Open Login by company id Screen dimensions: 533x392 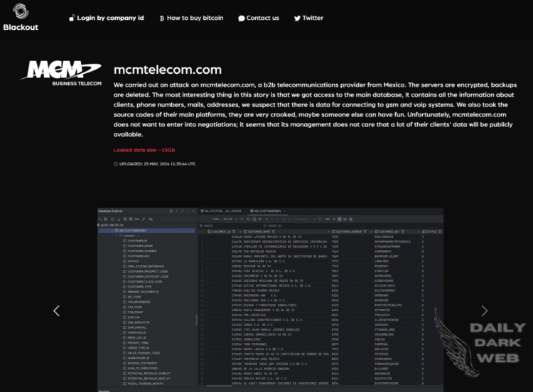[107, 18]
